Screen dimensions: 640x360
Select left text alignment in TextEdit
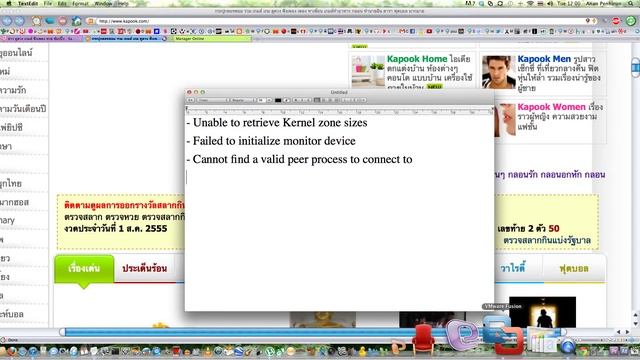pos(317,100)
